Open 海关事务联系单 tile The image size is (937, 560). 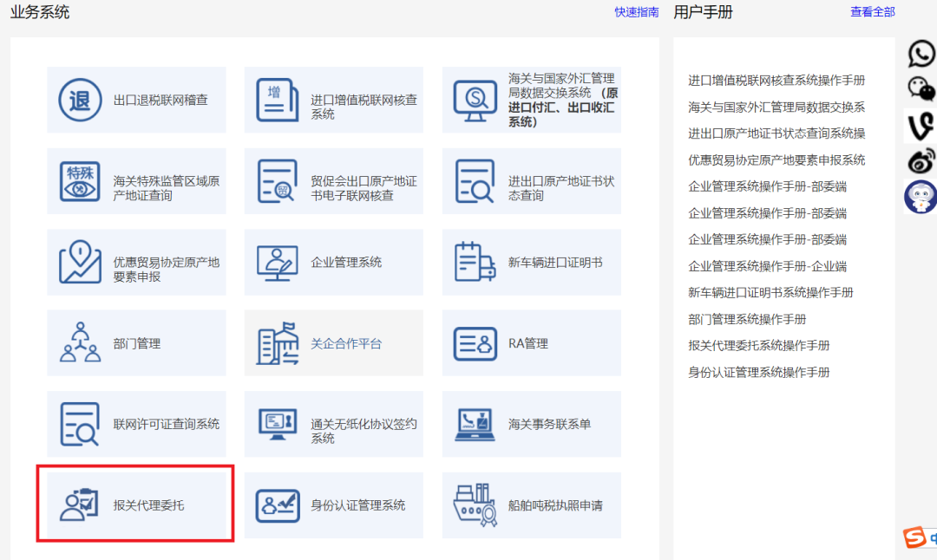[x=531, y=424]
